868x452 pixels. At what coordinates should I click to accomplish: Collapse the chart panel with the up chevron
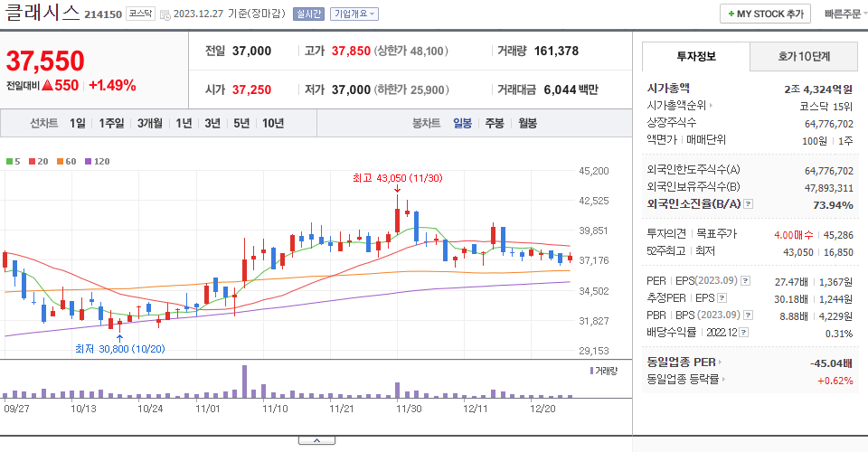point(316,440)
